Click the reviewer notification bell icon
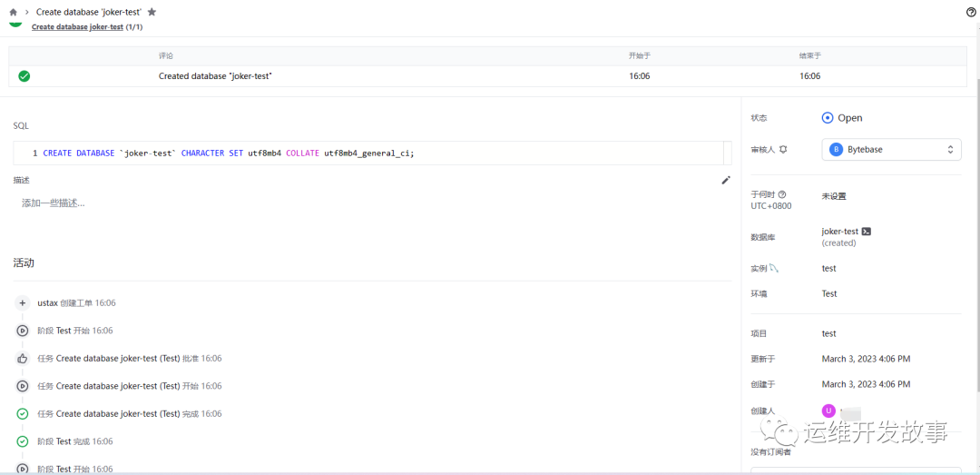Viewport: 980px width, 475px height. click(x=783, y=150)
